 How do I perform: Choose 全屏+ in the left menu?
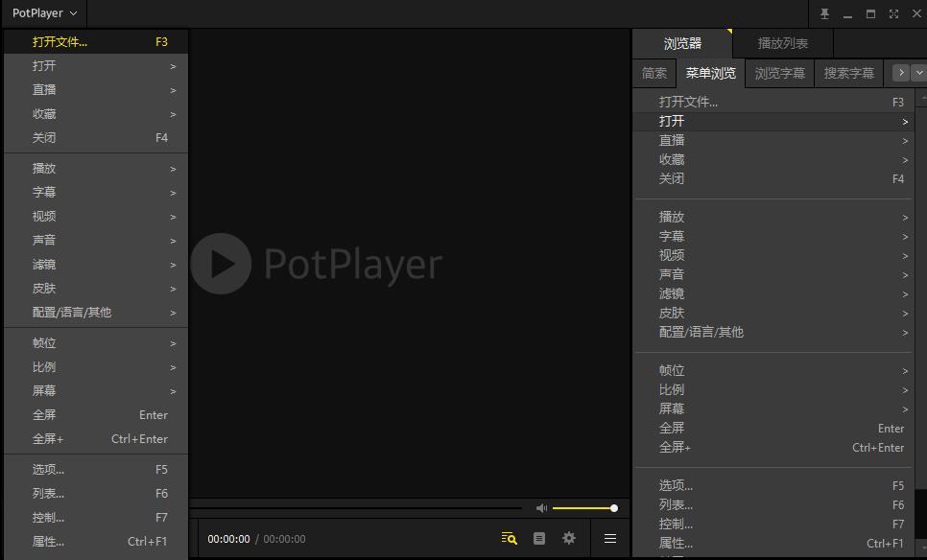[x=96, y=439]
